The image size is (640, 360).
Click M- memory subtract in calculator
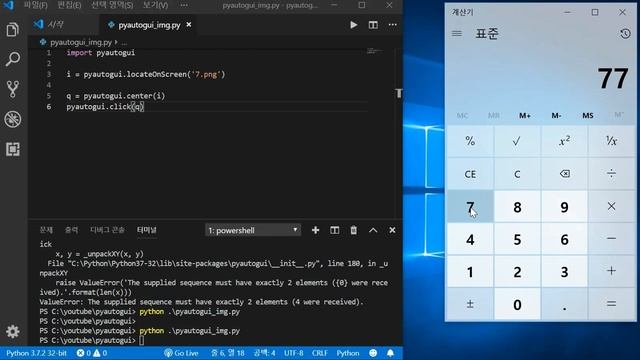tap(556, 116)
